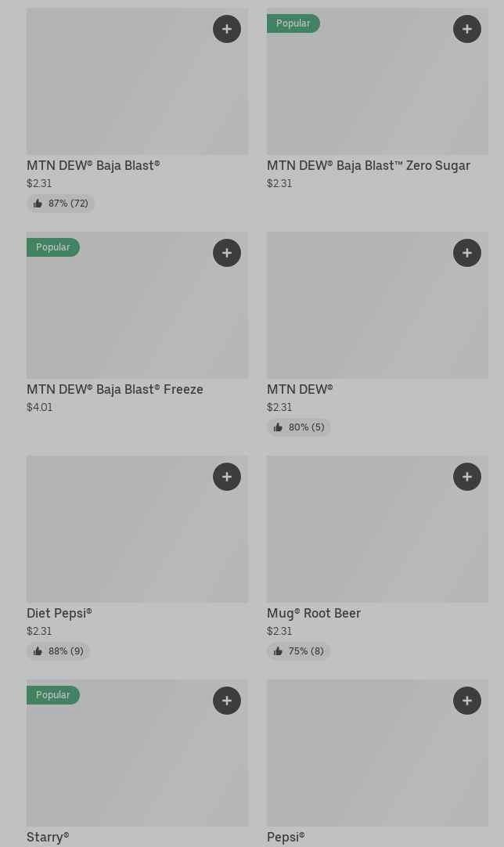This screenshot has width=504, height=847.
Task: Add Baja Blast Zero Sugar with plus button
Action: pyautogui.click(x=467, y=29)
